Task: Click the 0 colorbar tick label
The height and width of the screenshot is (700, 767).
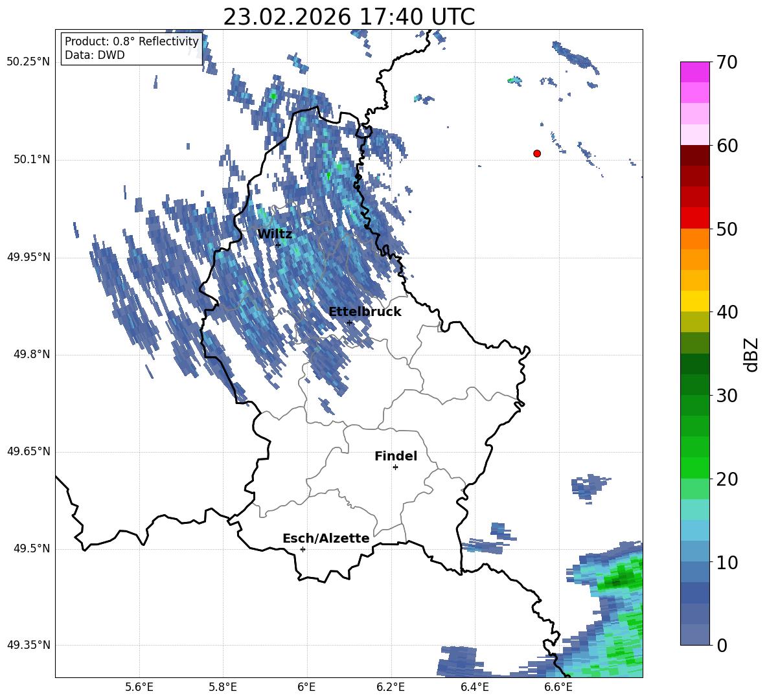Action: point(722,645)
